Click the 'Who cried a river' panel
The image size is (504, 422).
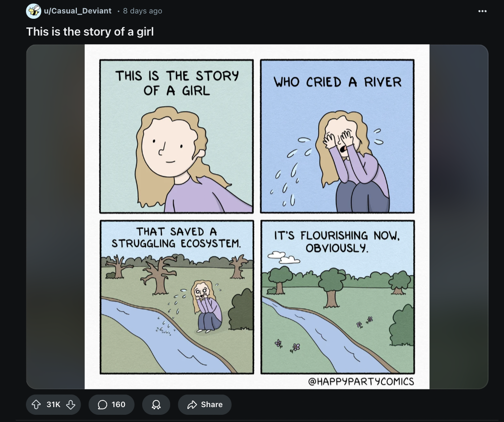click(337, 136)
